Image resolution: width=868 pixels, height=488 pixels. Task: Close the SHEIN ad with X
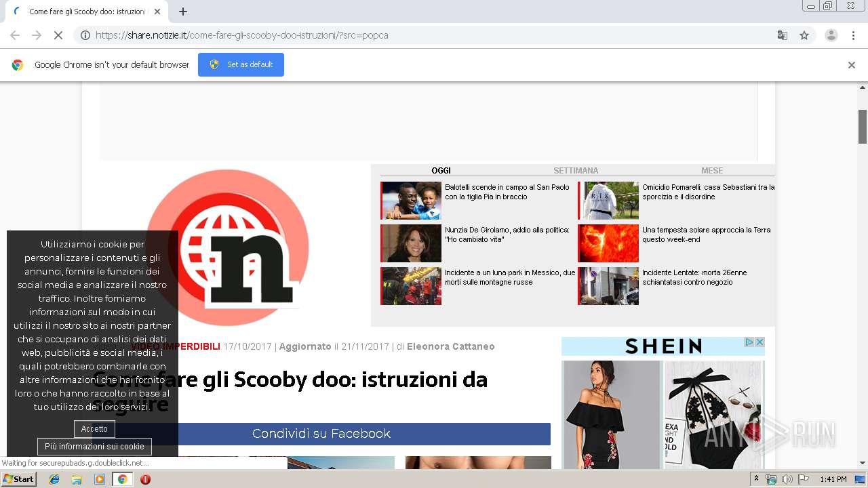[x=760, y=342]
